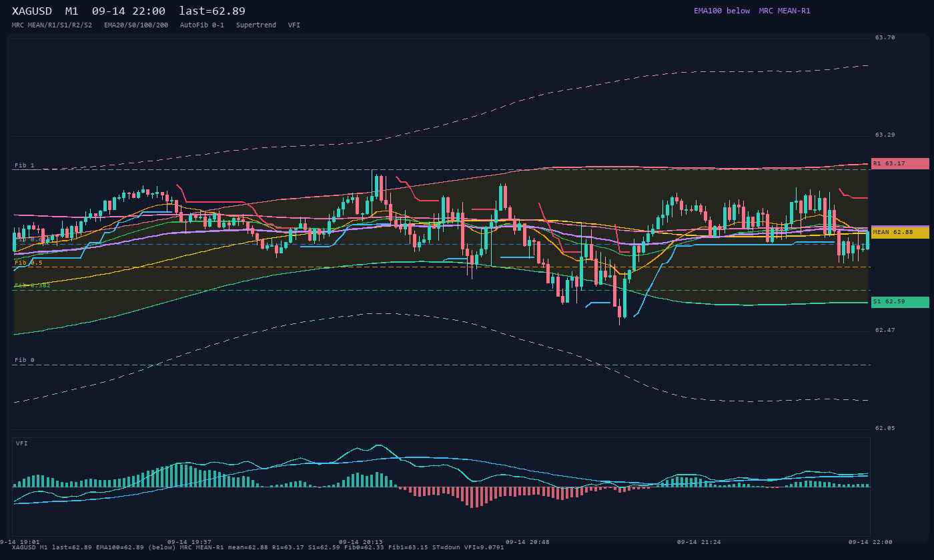934x560 pixels.
Task: Click the 62.05 price axis tick
Action: 885,429
